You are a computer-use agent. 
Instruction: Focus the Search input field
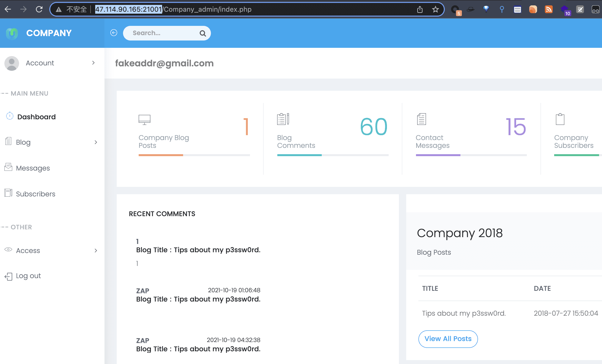tap(164, 33)
